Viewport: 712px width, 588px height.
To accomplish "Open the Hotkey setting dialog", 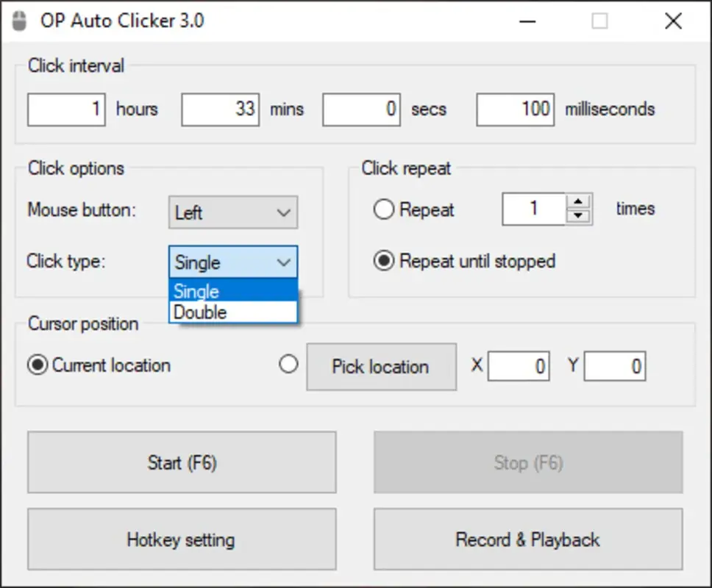I will point(181,539).
